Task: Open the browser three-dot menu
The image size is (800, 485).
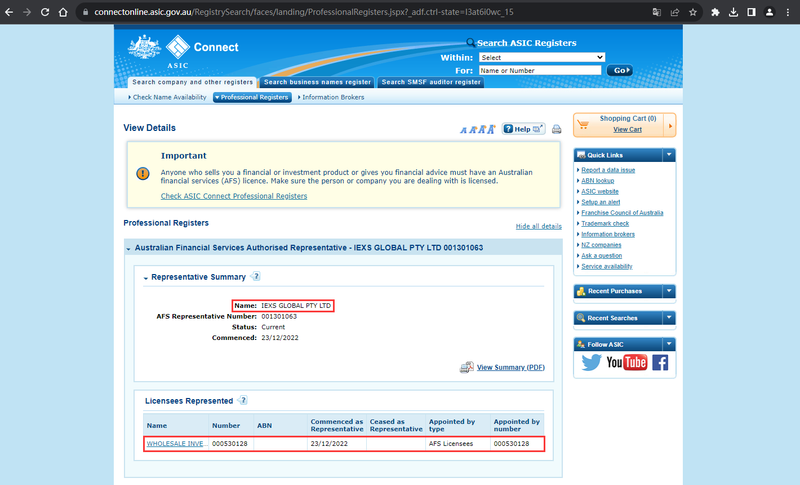Action: click(788, 12)
